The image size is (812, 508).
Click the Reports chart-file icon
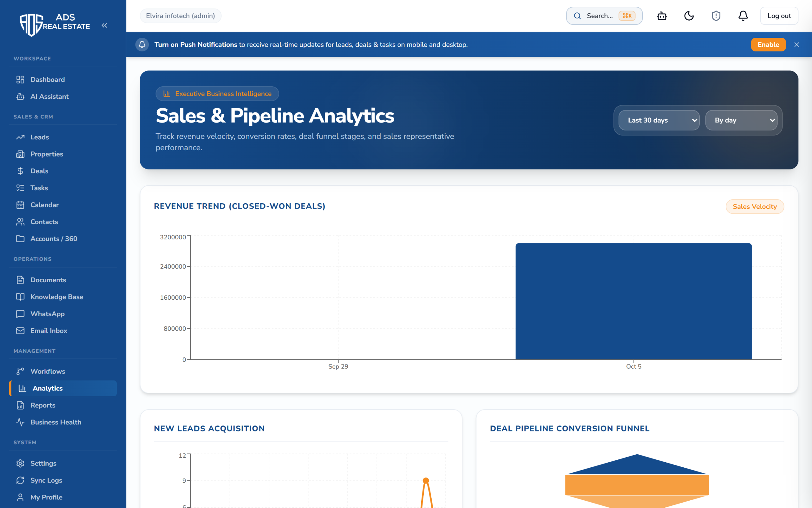[20, 405]
